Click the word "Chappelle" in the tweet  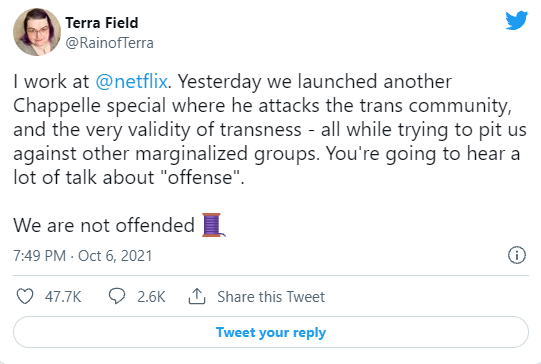(x=57, y=106)
